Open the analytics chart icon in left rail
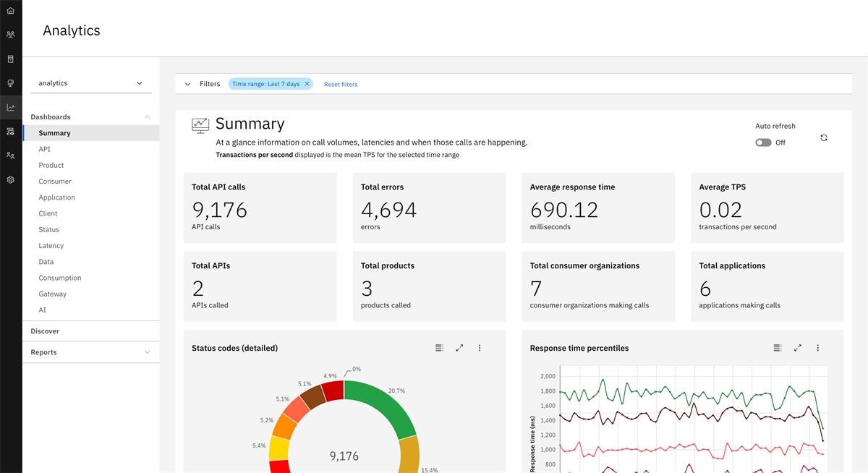 tap(10, 108)
